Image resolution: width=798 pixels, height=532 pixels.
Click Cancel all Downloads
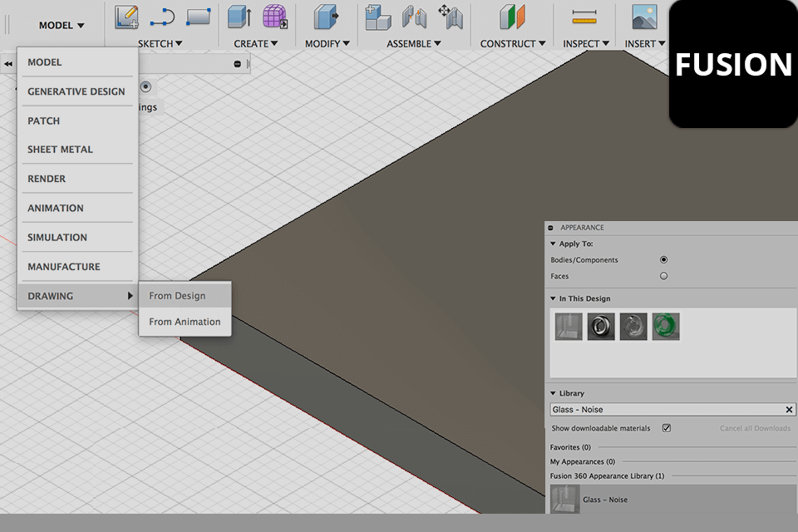tap(755, 428)
